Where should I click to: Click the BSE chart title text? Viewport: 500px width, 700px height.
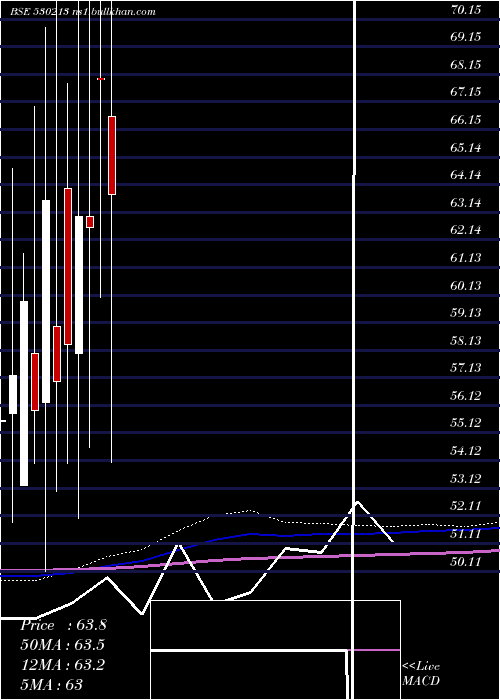point(83,12)
